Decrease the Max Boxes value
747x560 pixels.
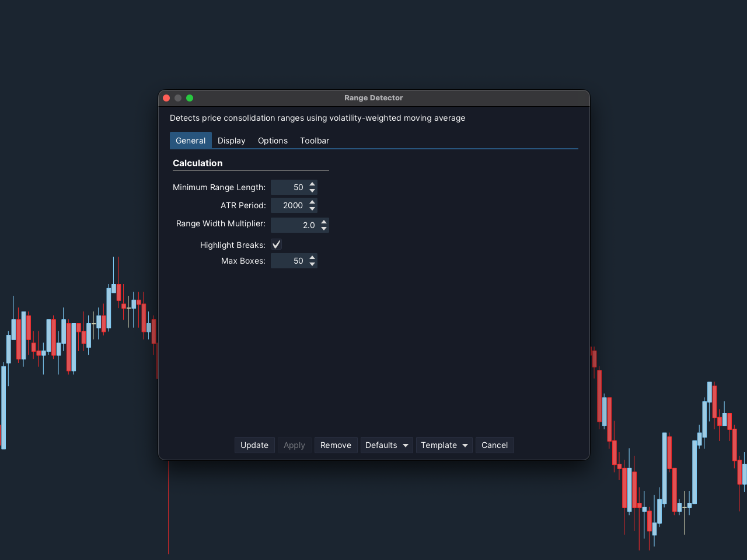312,264
